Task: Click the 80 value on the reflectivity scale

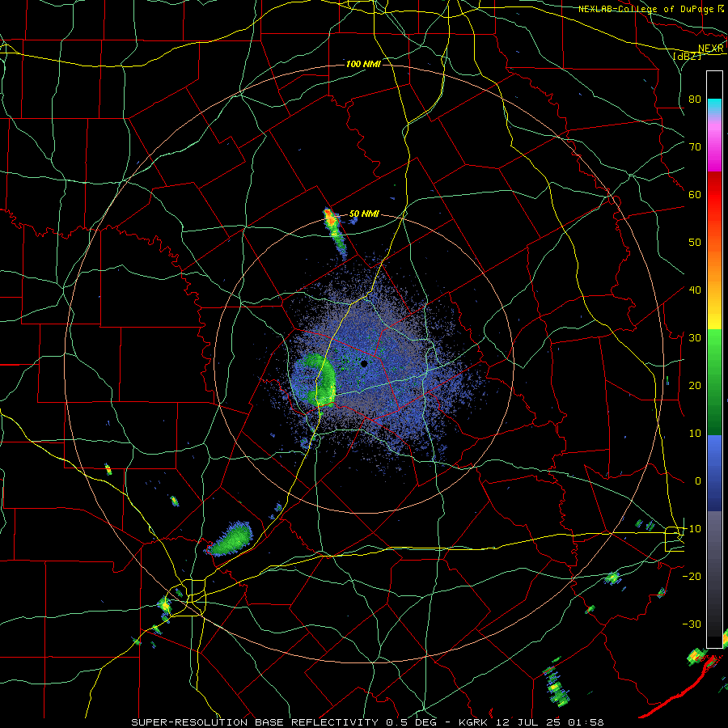Action: point(695,99)
